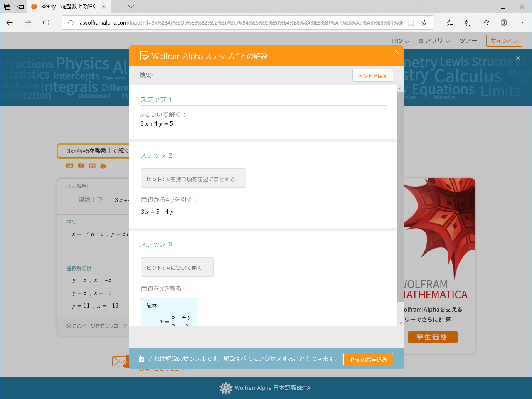
Task: Open the ツアー link
Action: point(468,41)
